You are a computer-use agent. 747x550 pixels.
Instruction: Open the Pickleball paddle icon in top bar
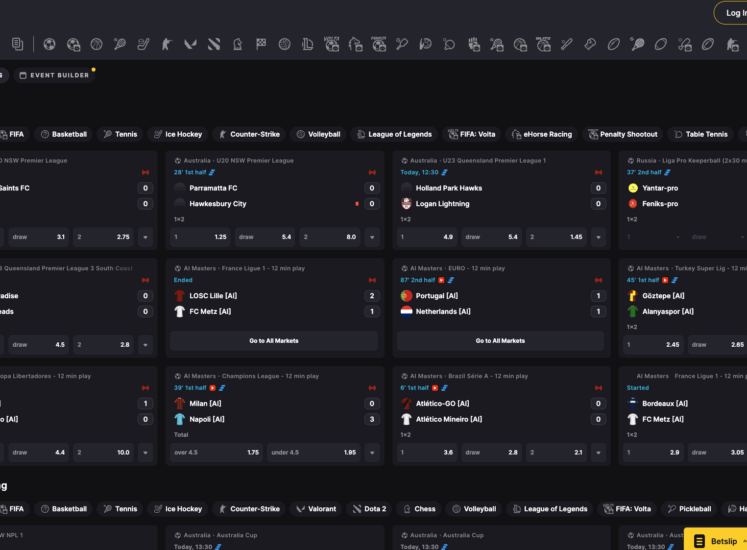[x=402, y=44]
